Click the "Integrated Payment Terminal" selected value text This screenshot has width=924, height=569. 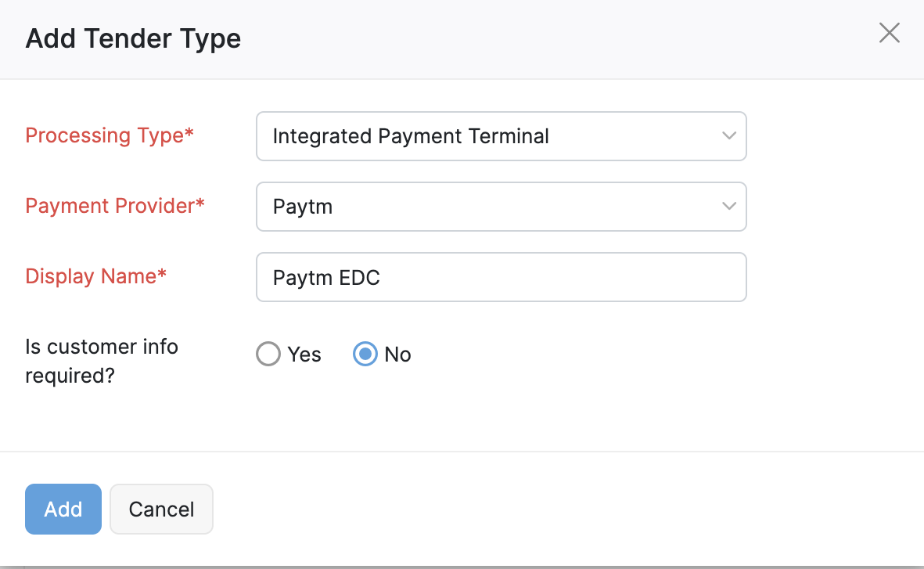(x=411, y=136)
